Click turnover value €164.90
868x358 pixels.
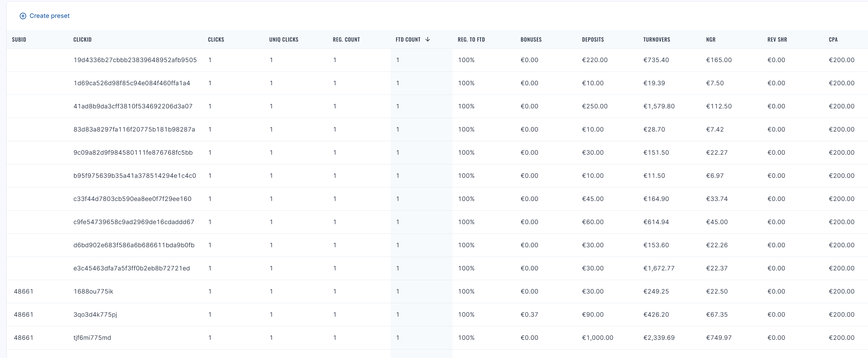click(x=656, y=199)
